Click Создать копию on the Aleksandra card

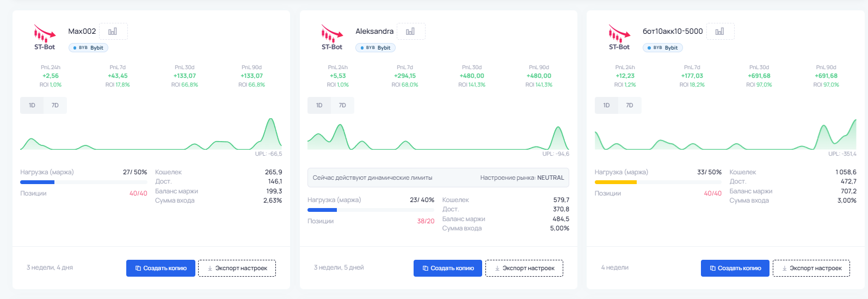click(448, 268)
